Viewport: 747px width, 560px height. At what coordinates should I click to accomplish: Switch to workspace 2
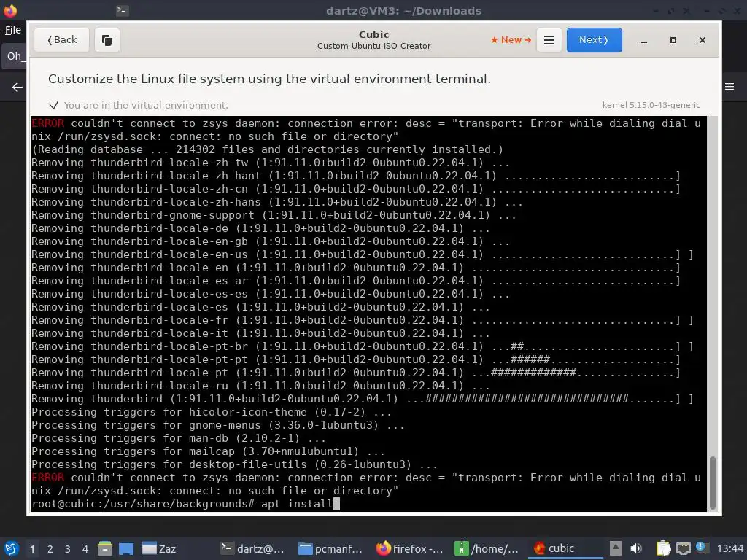50,549
